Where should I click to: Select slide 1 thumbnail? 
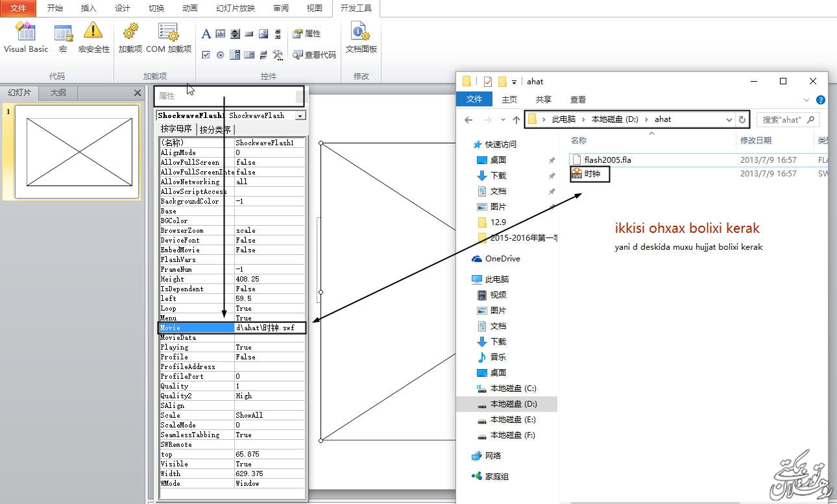tap(77, 151)
